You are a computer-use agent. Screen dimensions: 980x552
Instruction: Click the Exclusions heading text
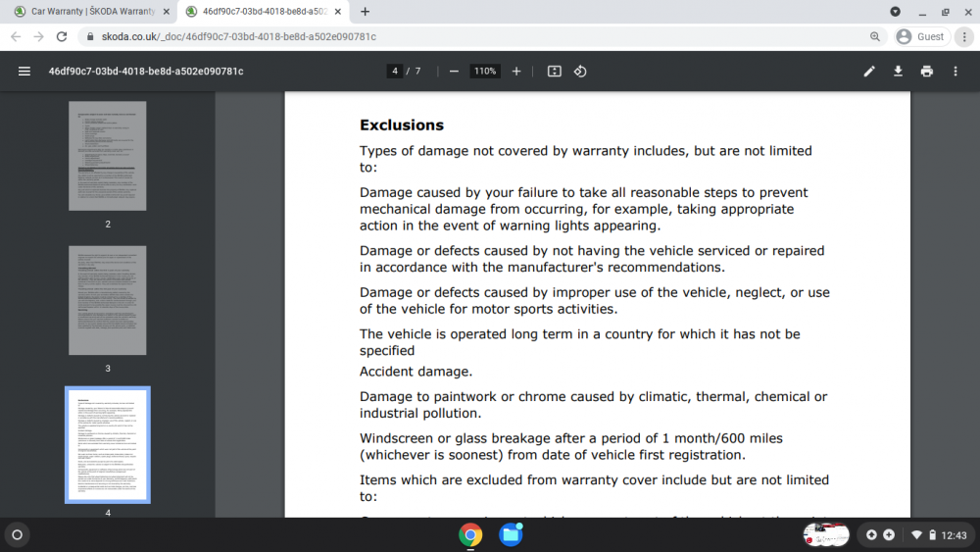pos(401,125)
